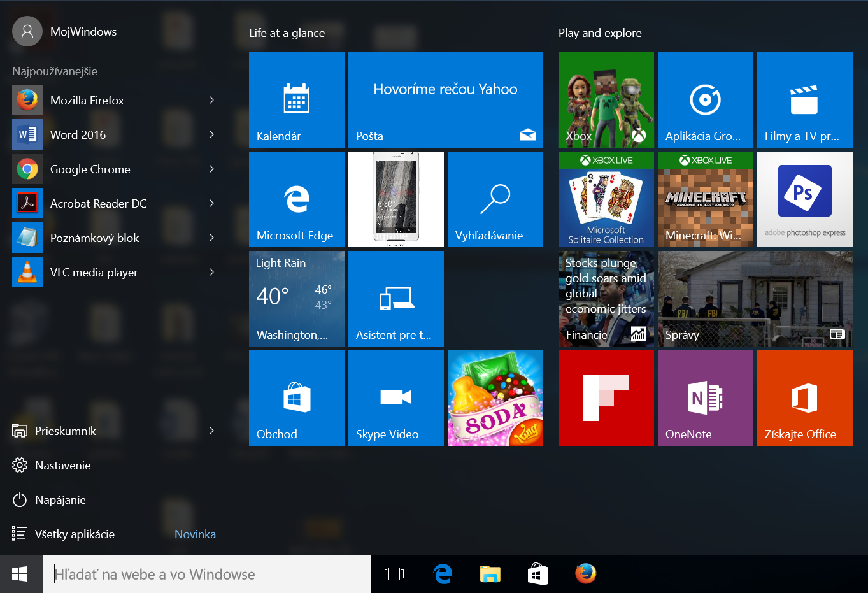Open the Správy news tile
Screen dimensions: 868x593
pyautogui.click(x=755, y=299)
